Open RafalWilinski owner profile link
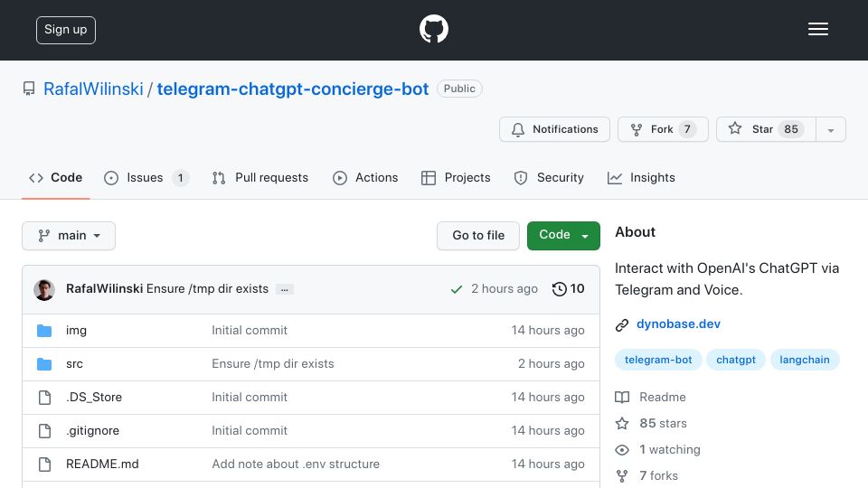Screen dimensions: 868x488 [93, 89]
